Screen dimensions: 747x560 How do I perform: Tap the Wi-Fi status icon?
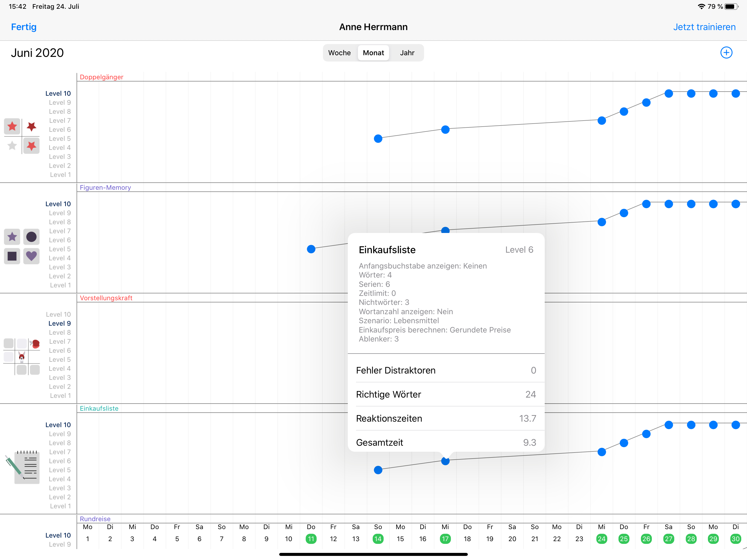(x=701, y=6)
